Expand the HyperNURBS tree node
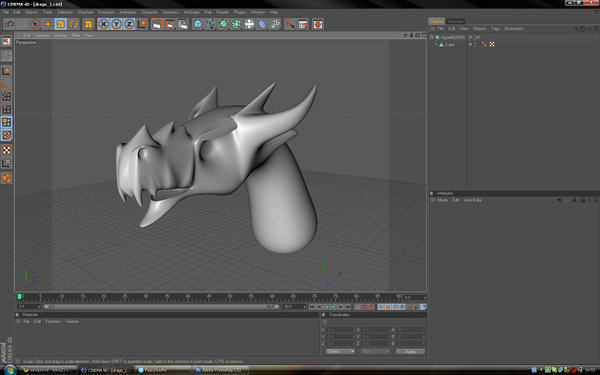This screenshot has width=600, height=375. click(x=432, y=37)
